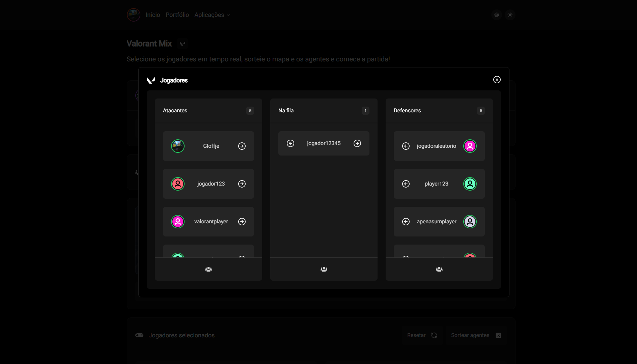Go to Início page
Screen dimensions: 637x364
153,15
